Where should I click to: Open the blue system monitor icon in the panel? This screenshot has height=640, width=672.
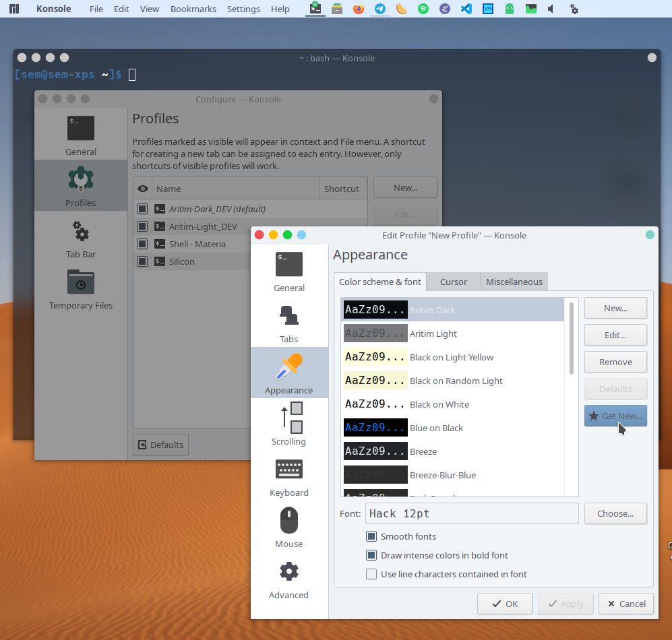click(488, 9)
